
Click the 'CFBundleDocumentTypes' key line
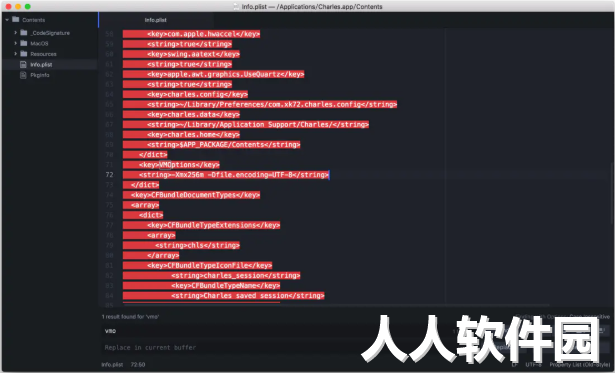(x=195, y=195)
